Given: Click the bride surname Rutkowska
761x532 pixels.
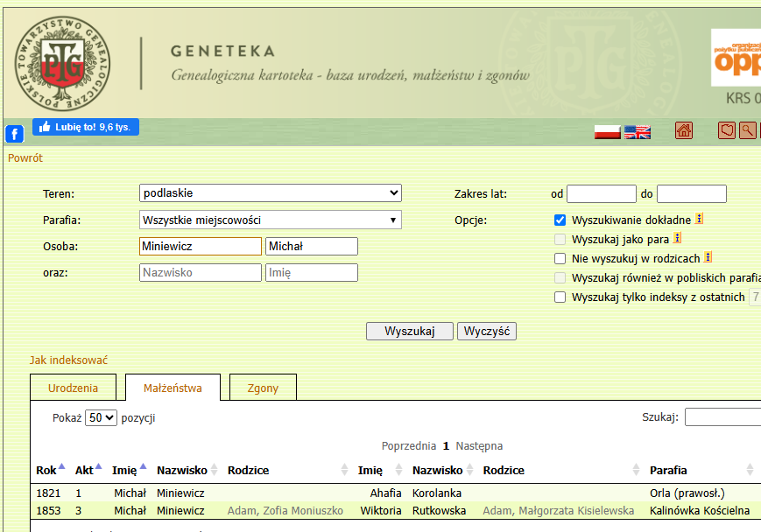Looking at the screenshot, I should pyautogui.click(x=440, y=511).
